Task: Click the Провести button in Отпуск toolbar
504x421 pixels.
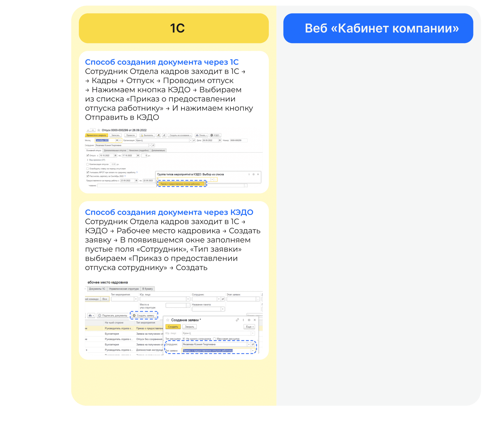Action: 130,135
